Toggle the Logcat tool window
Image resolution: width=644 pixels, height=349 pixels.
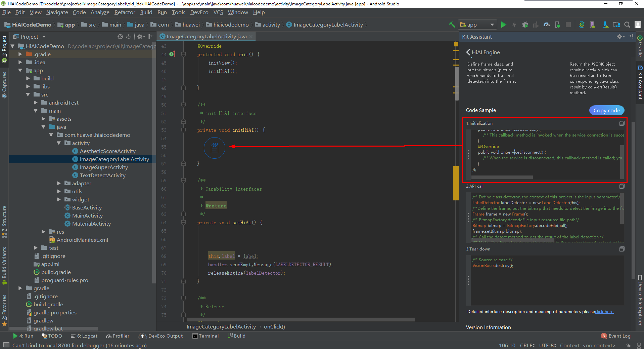84,336
